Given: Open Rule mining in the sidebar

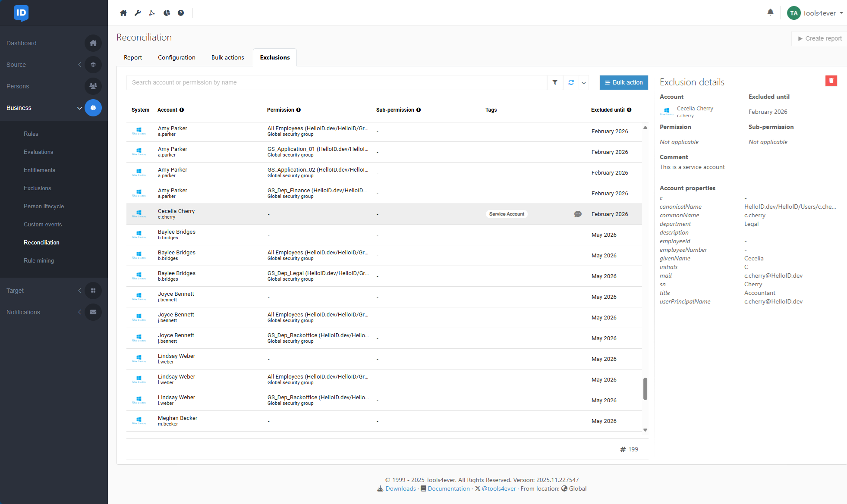Looking at the screenshot, I should coord(39,260).
